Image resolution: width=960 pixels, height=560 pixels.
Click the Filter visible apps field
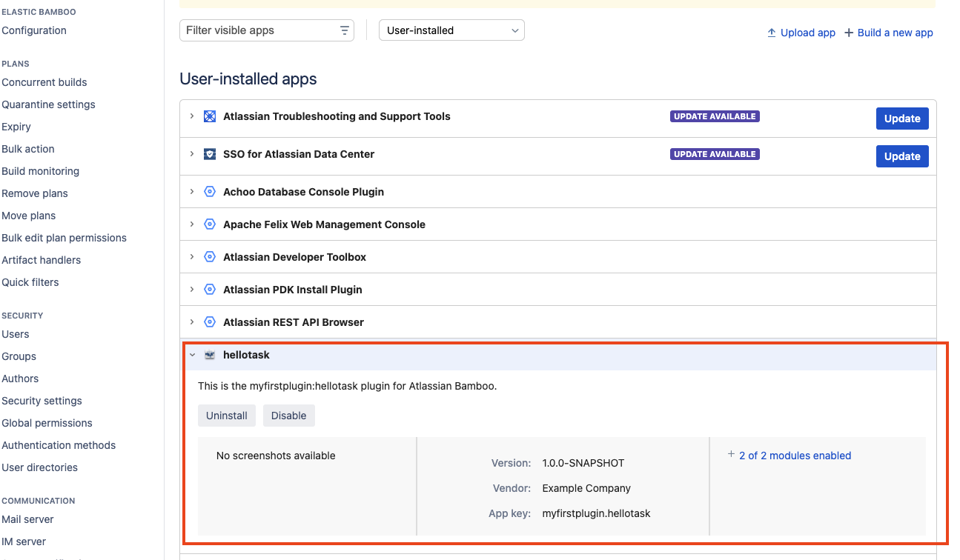259,30
